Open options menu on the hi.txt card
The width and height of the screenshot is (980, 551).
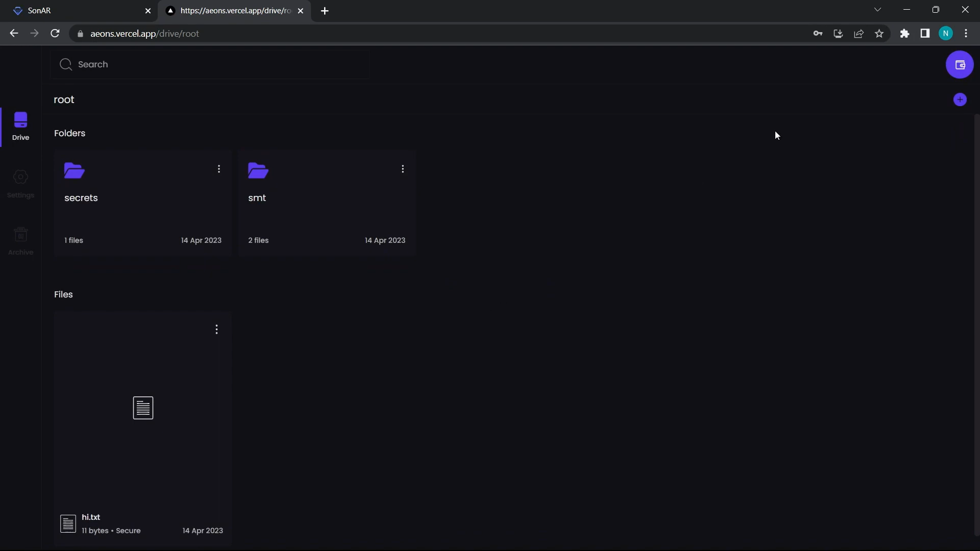click(x=217, y=330)
